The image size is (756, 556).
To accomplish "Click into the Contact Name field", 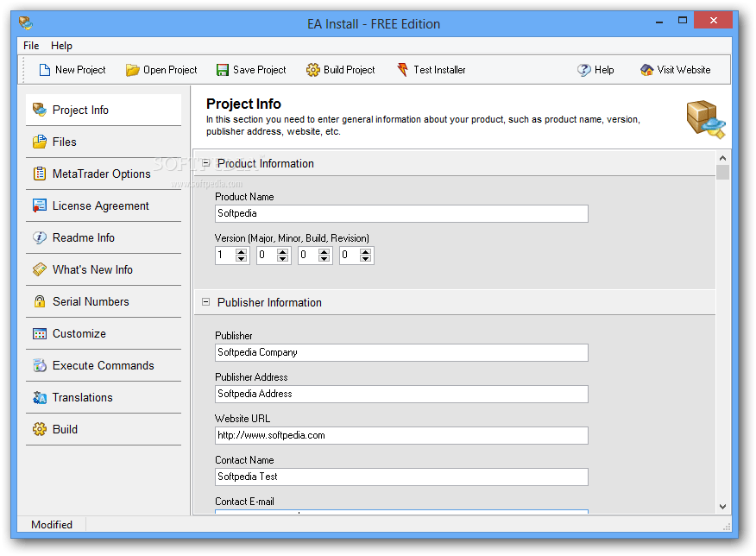I will pos(401,477).
